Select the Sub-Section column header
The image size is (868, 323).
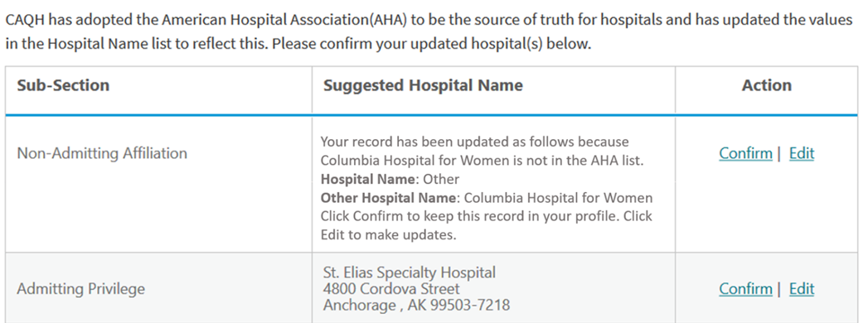point(63,85)
